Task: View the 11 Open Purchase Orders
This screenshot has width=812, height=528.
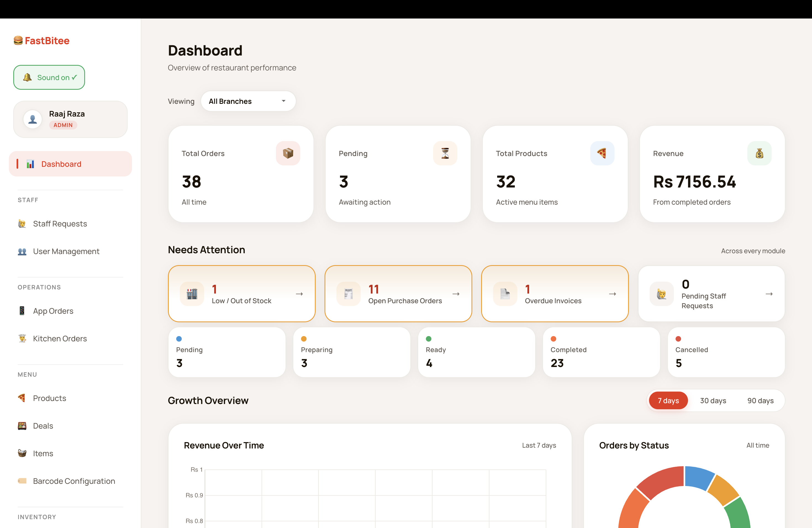Action: pyautogui.click(x=398, y=294)
